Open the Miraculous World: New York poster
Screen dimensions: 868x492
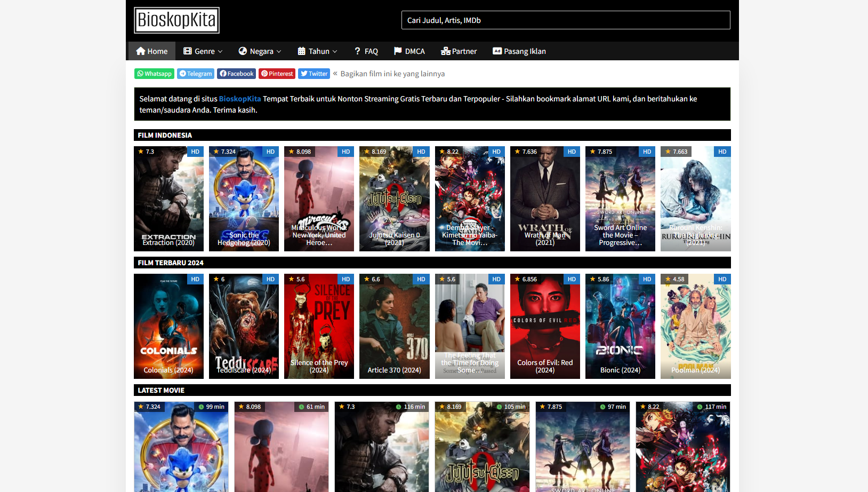(x=319, y=199)
